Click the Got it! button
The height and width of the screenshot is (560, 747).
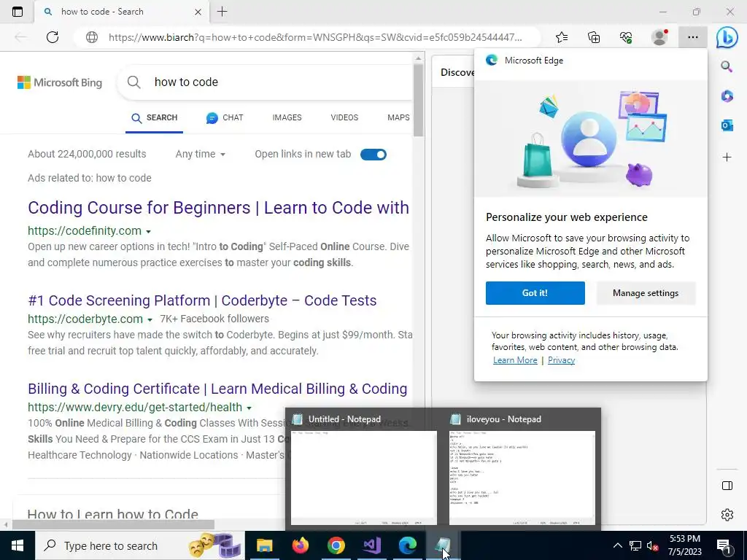[535, 293]
